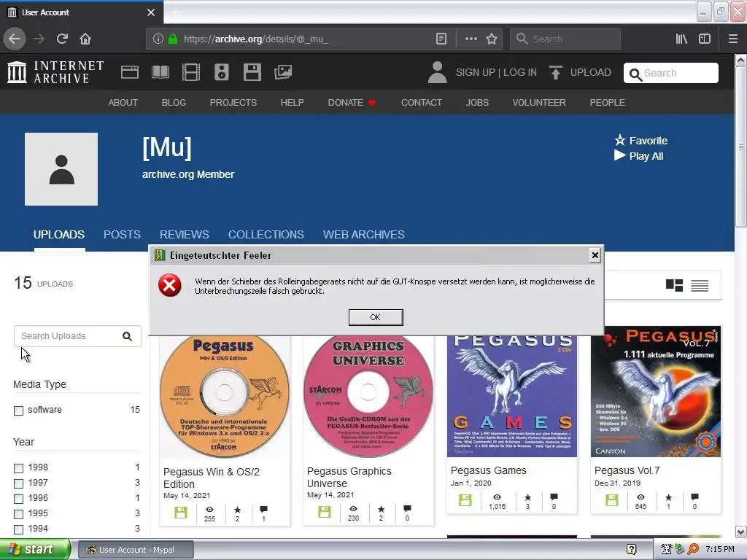Check the 1996 year checkbox
Viewport: 747px width, 560px height.
pyautogui.click(x=18, y=499)
